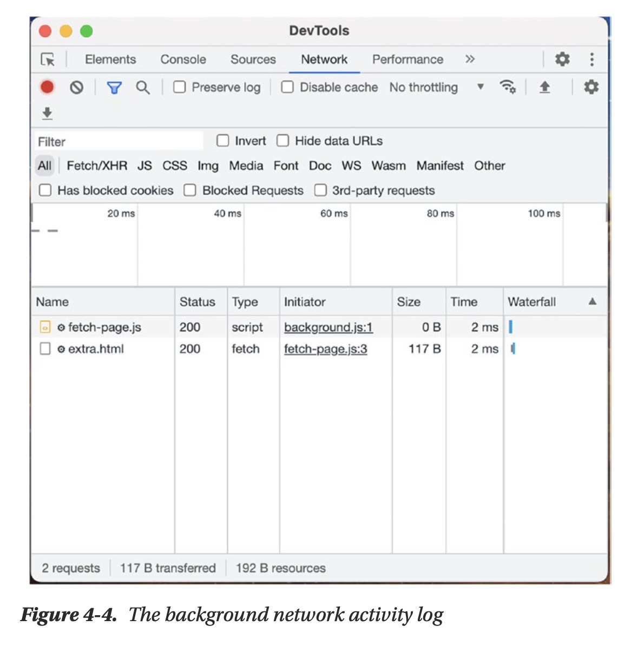The image size is (644, 646).
Task: Click the export HAR download arrow
Action: [x=47, y=113]
